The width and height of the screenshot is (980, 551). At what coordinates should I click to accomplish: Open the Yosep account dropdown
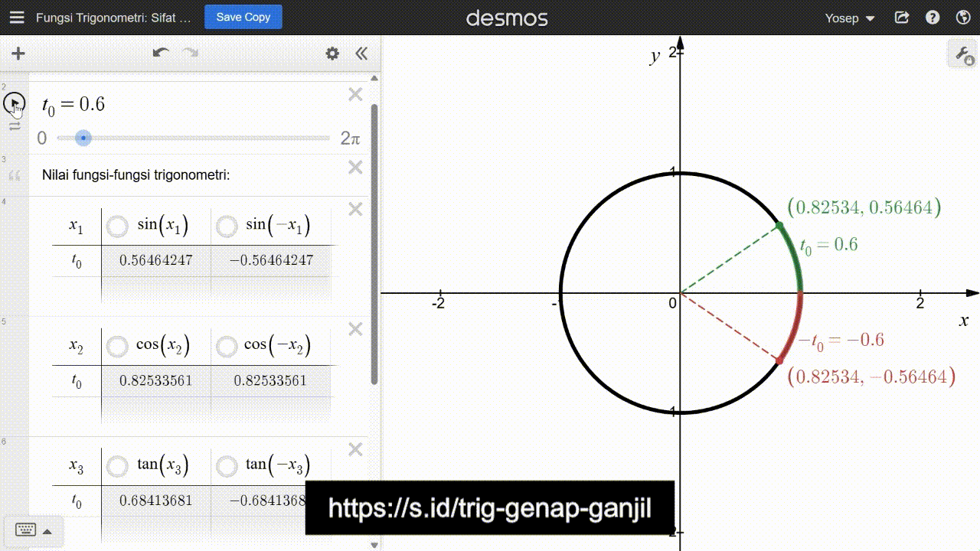click(x=850, y=18)
